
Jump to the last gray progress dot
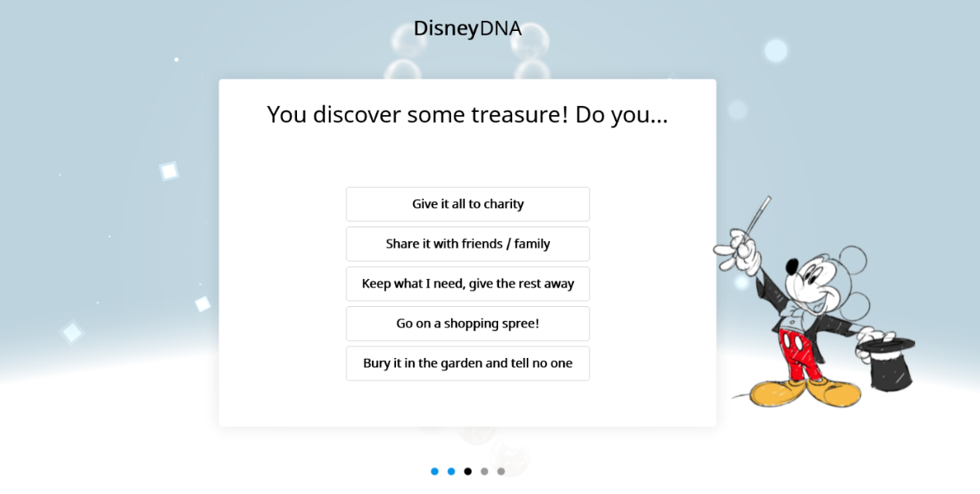click(x=500, y=472)
